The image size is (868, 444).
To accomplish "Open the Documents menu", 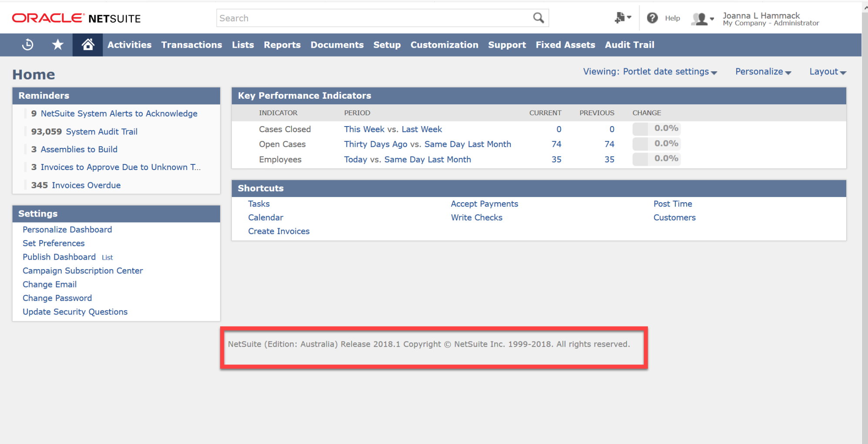I will (337, 45).
